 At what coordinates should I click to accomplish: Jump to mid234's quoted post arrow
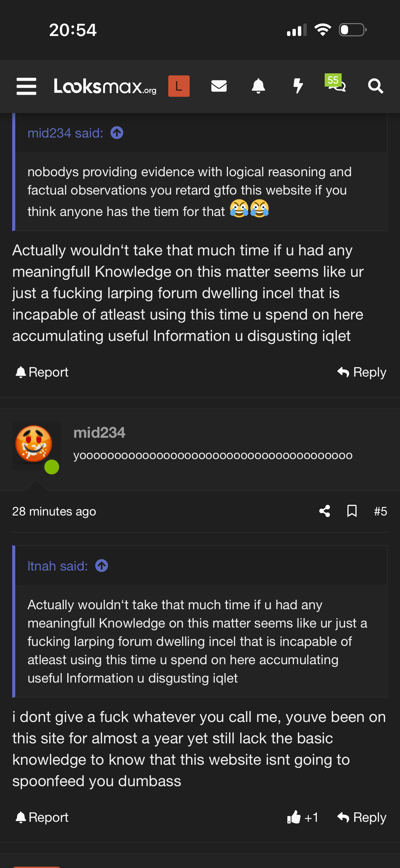pos(117,133)
